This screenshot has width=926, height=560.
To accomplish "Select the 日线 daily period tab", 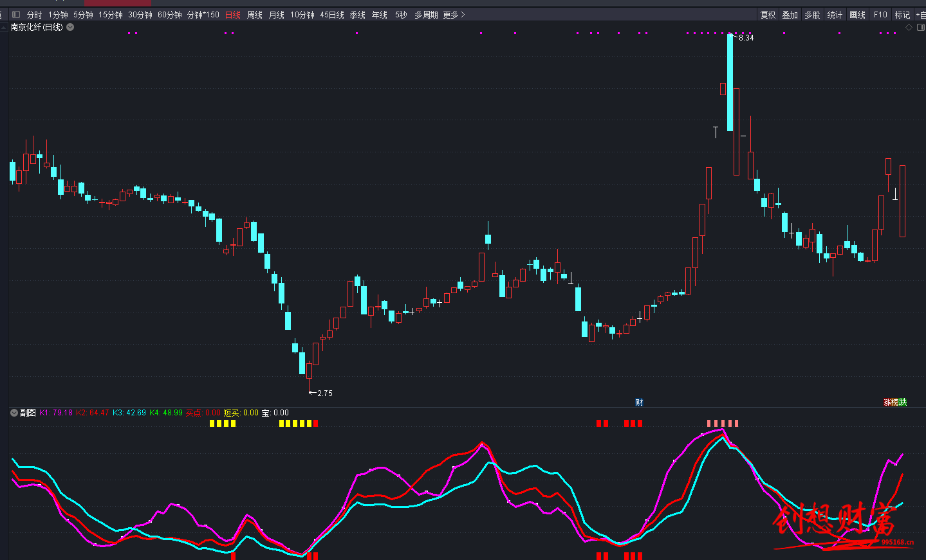I will point(233,15).
